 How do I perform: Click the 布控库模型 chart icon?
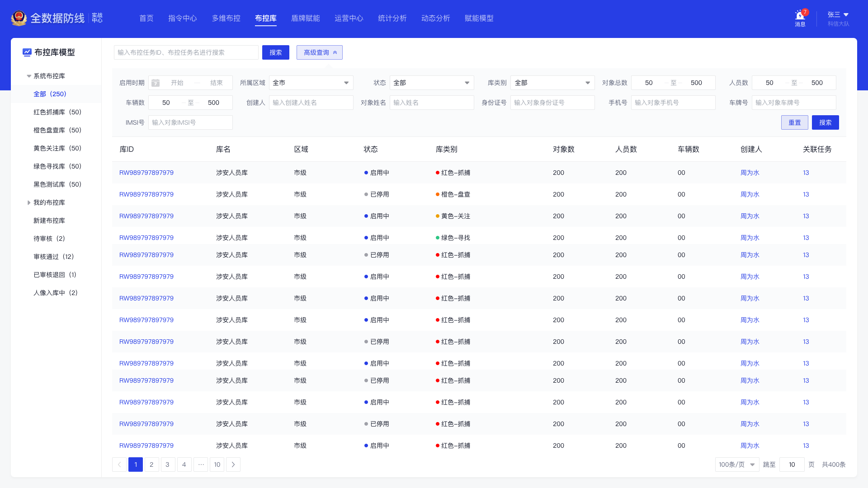pos(27,52)
